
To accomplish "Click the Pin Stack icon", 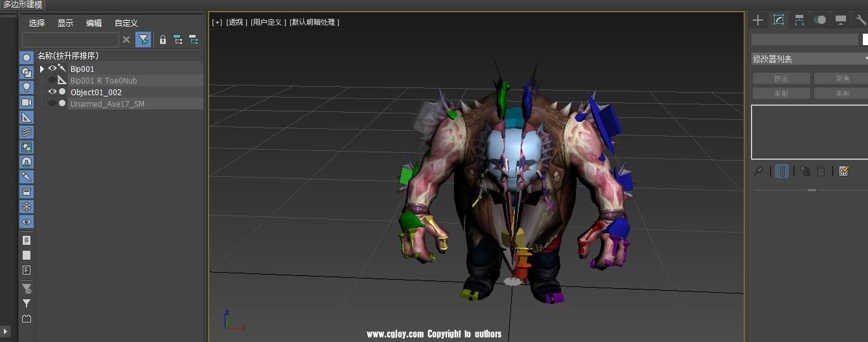I will [759, 171].
